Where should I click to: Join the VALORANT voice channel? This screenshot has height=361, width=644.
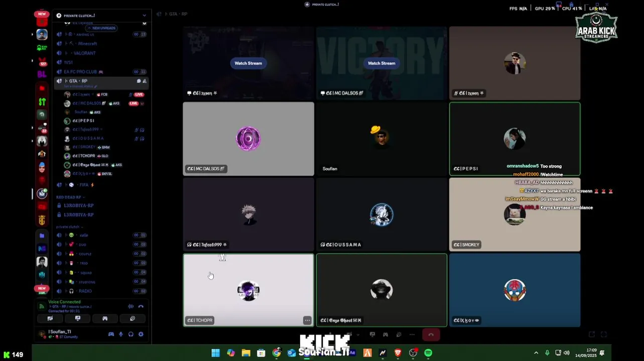(x=102, y=53)
